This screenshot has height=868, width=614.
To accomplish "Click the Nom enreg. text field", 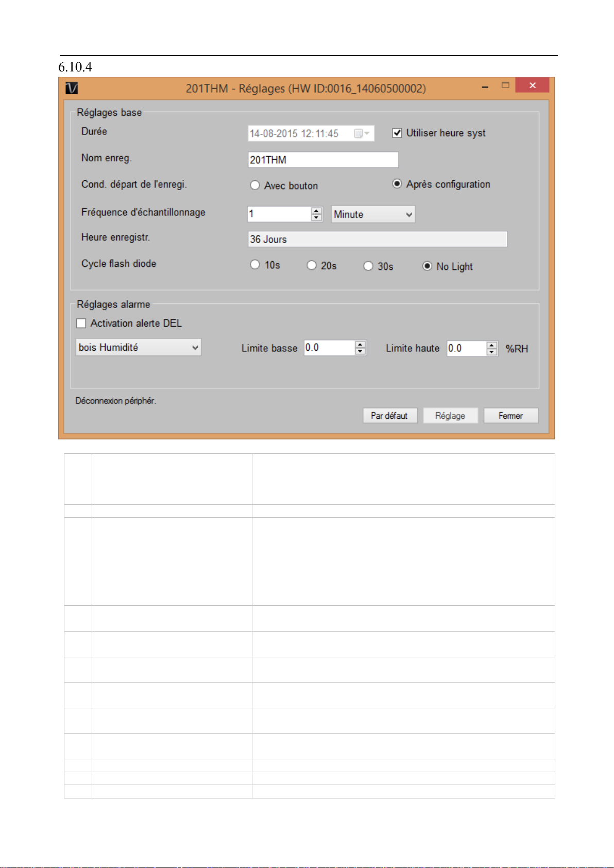I will tap(323, 160).
